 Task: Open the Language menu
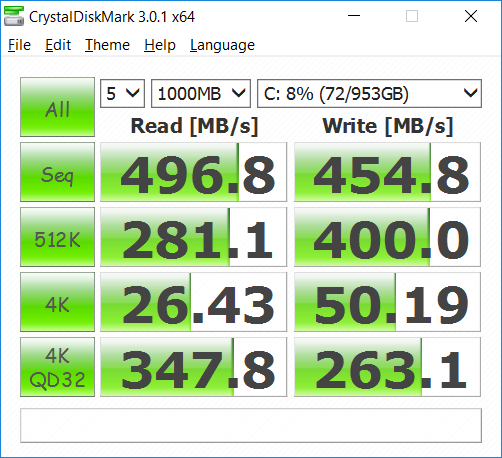click(x=222, y=45)
